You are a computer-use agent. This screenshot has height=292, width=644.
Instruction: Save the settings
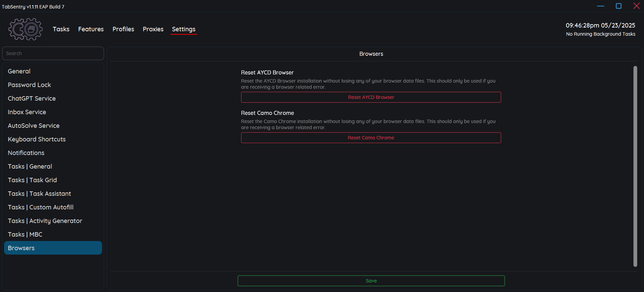click(371, 281)
